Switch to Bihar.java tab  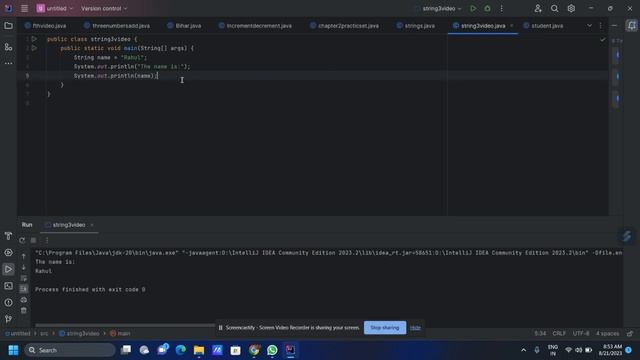tap(184, 26)
